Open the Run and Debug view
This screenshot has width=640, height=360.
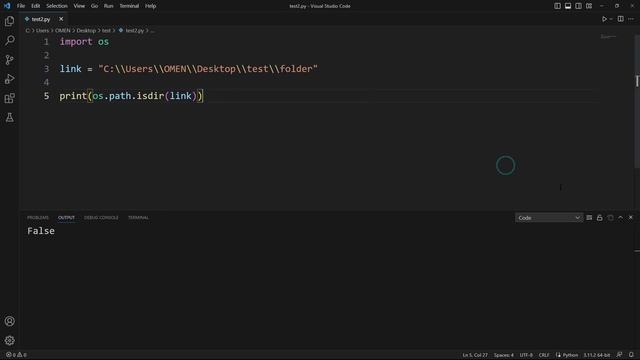(9, 79)
